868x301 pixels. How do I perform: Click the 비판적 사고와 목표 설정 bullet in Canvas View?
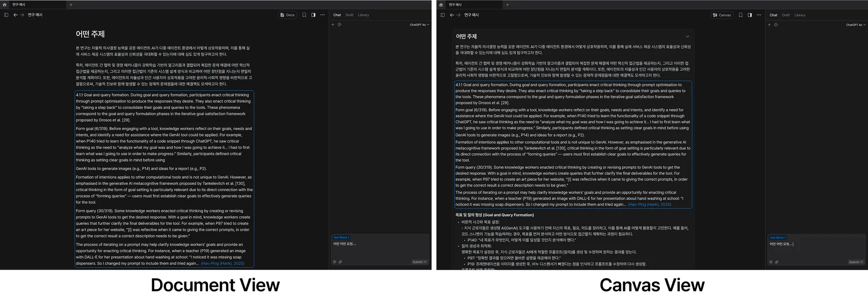[x=480, y=222]
